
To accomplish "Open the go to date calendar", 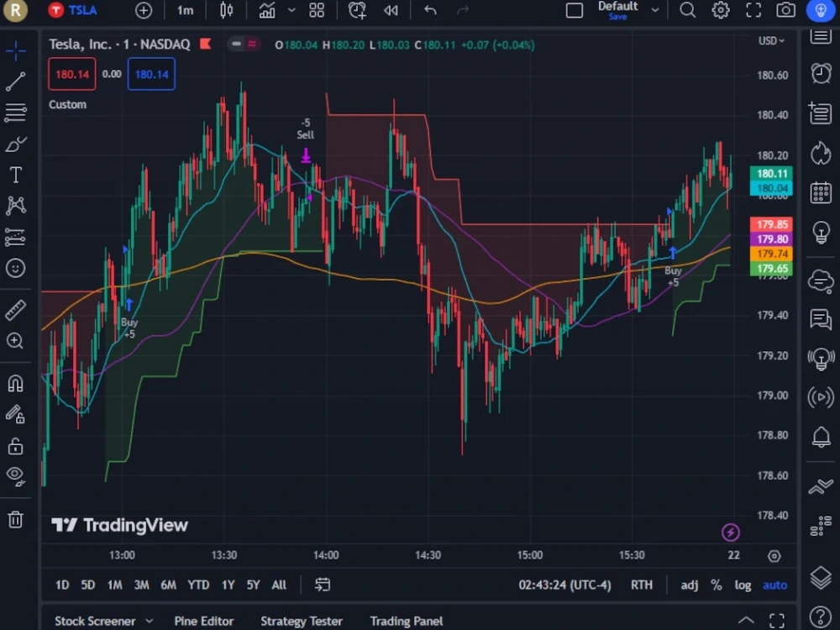I will coord(323,585).
